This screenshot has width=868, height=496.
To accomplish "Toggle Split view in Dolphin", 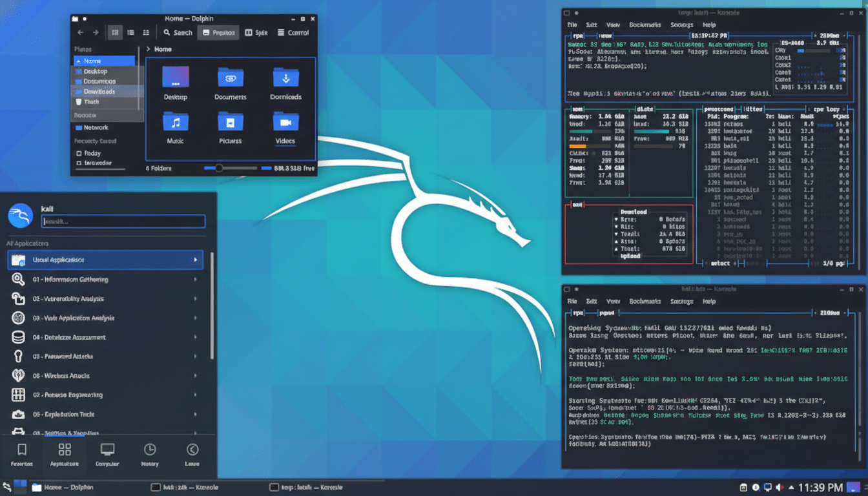I will [x=256, y=32].
